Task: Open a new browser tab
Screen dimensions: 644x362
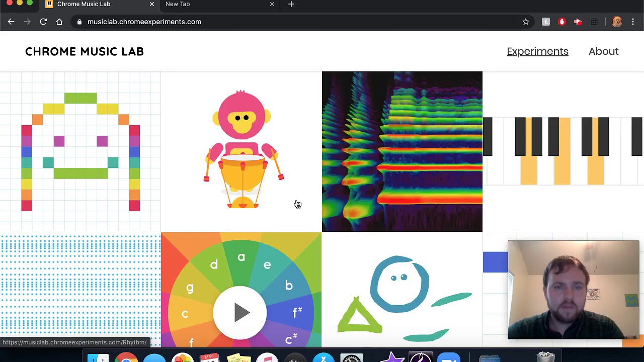Action: pyautogui.click(x=291, y=4)
